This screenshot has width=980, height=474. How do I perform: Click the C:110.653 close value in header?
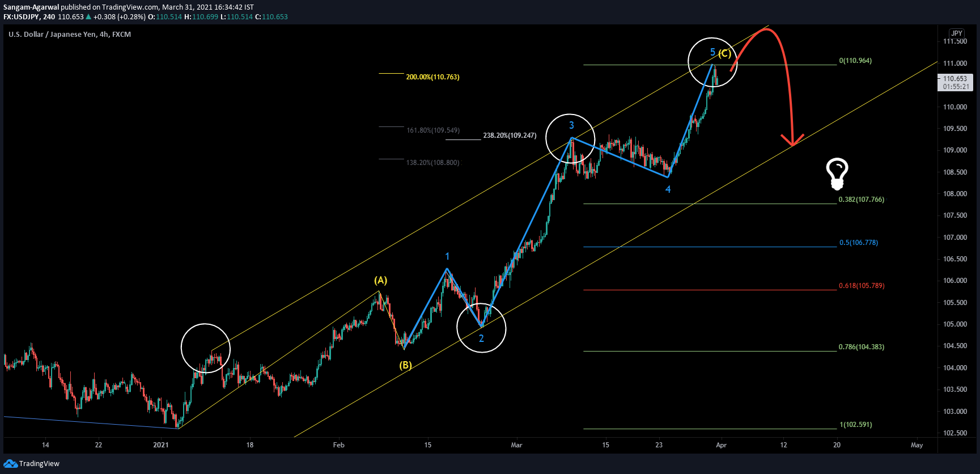tap(271, 17)
